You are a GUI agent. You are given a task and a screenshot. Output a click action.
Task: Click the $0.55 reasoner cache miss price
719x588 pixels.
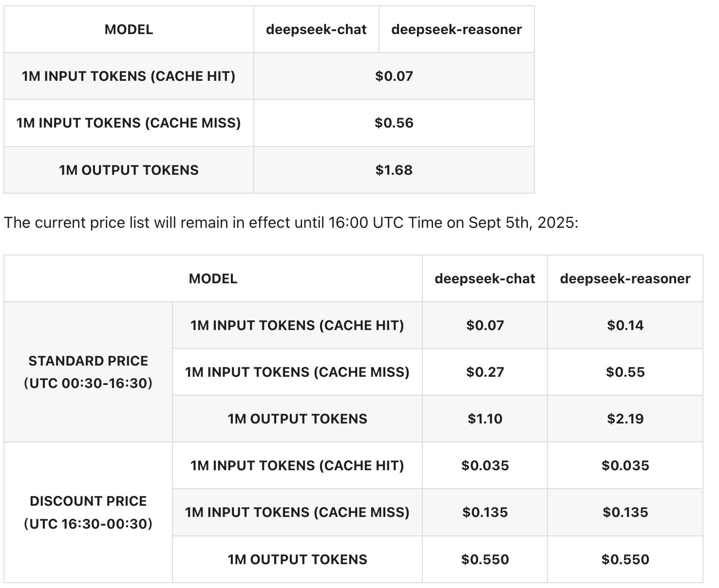pyautogui.click(x=625, y=372)
